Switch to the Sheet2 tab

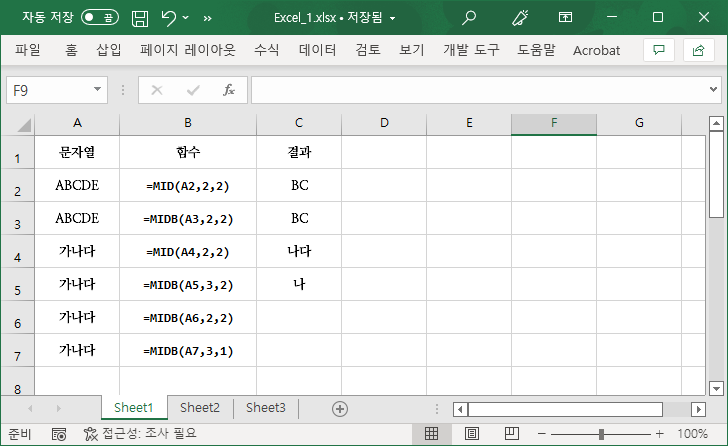200,407
